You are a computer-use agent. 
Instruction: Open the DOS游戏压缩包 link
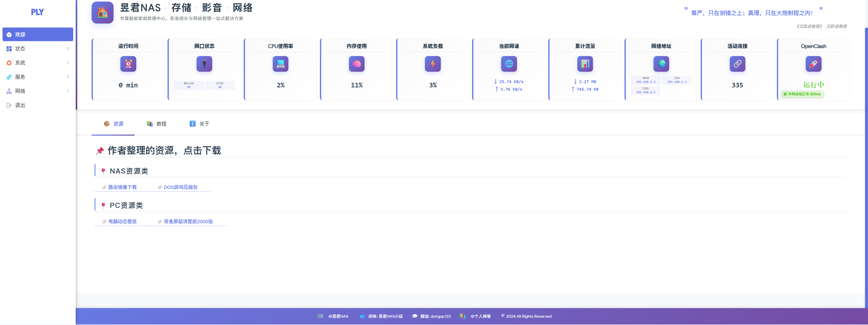coord(180,187)
